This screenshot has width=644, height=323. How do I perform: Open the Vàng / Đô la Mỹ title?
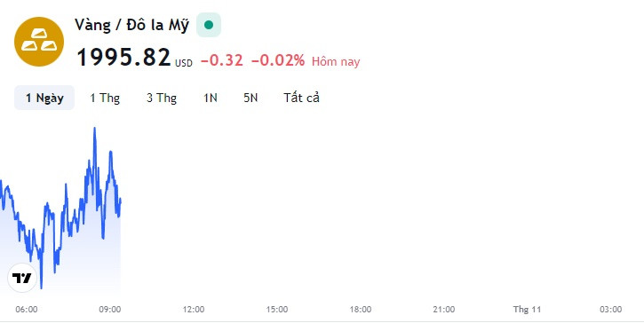(131, 25)
